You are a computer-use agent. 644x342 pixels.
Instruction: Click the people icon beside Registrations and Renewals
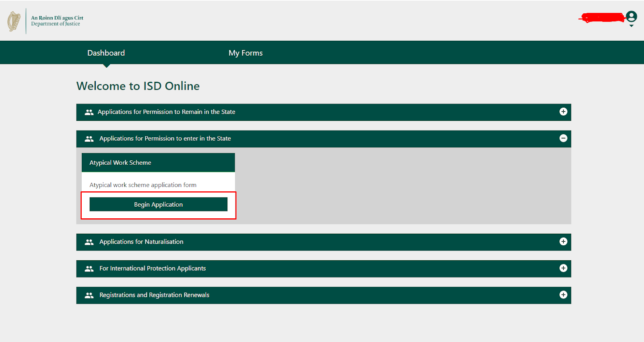coord(89,295)
